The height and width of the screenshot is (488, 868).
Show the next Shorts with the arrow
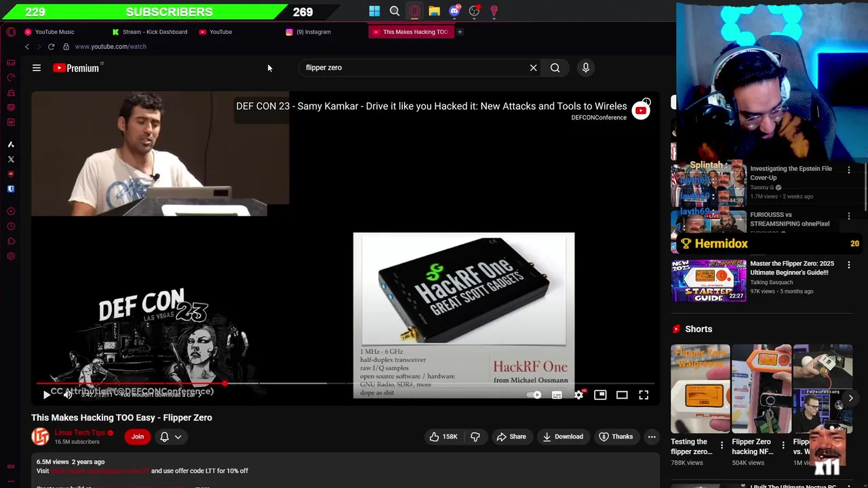pos(850,399)
